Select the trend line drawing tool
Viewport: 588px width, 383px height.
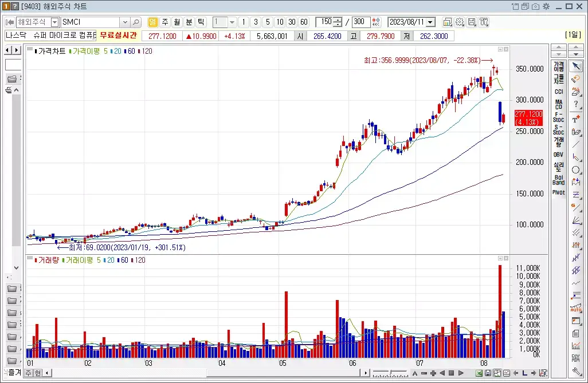point(576,145)
